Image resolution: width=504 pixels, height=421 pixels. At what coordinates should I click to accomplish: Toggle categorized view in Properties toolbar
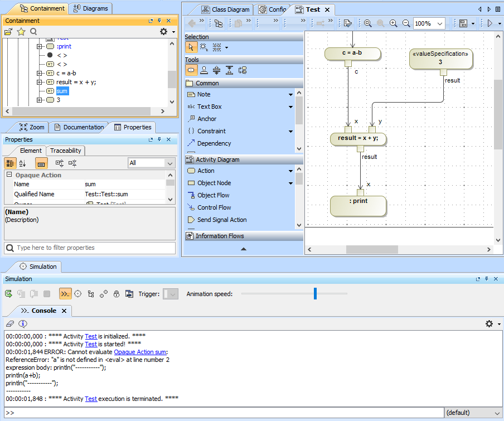[x=10, y=163]
